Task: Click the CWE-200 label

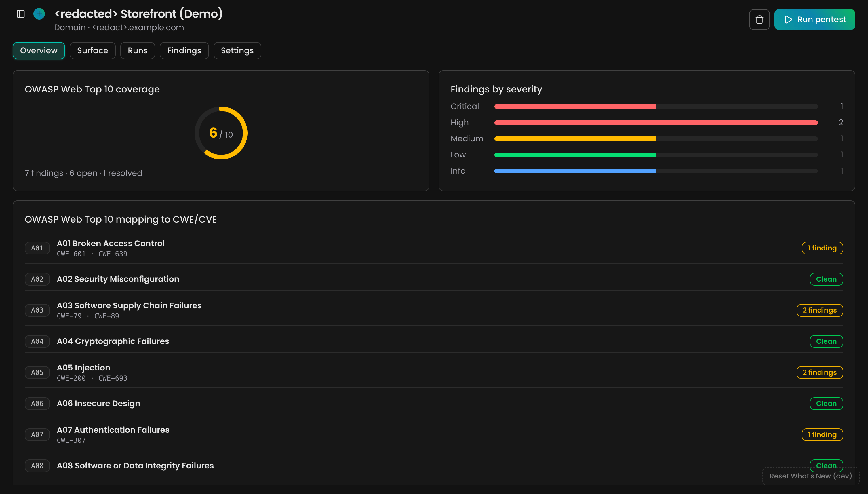Action: coord(71,378)
